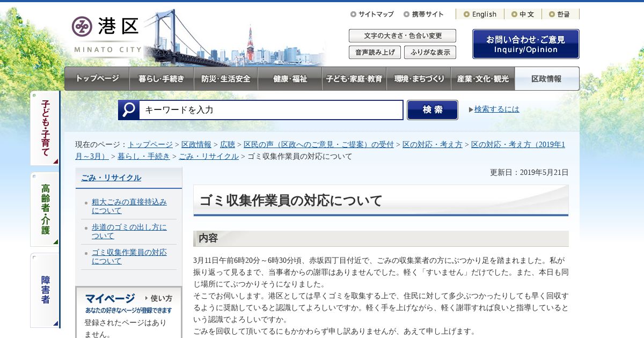The width and height of the screenshot is (644, 338).
Task: Open 防災・生活安全 navigation menu
Action: [226, 79]
